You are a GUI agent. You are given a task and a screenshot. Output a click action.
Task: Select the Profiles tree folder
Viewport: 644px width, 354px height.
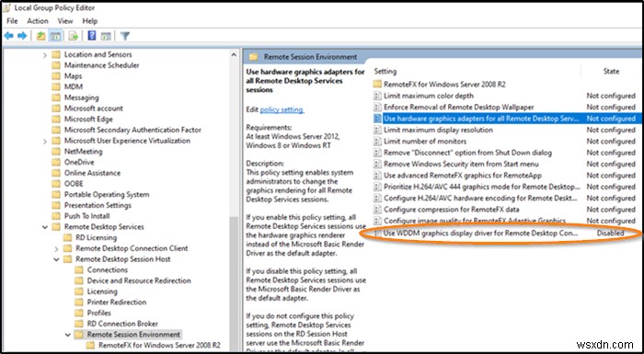98,313
